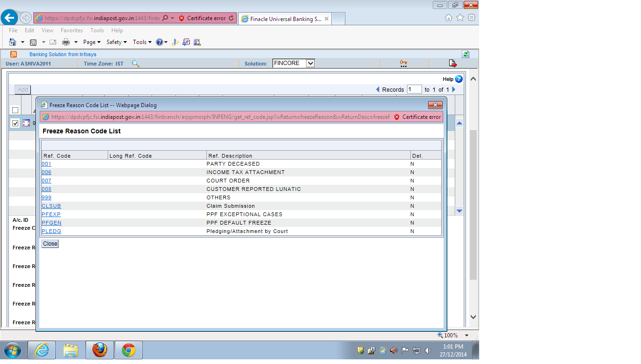
Task: Click the Close button in the dialog
Action: (x=50, y=243)
